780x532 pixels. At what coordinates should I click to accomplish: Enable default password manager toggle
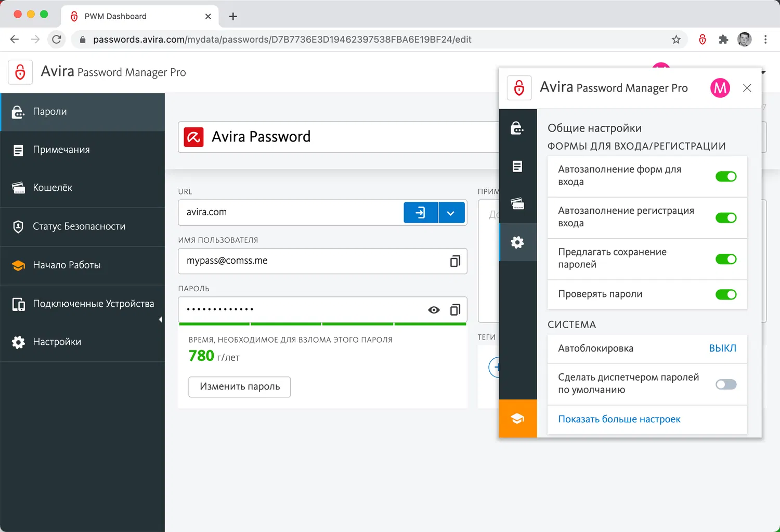pos(726,384)
